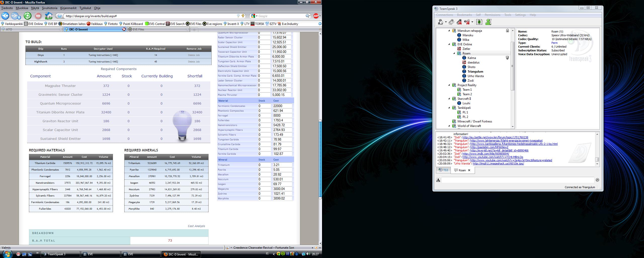Toggle mute speakers in TeamSpeak toolbar

point(467,22)
